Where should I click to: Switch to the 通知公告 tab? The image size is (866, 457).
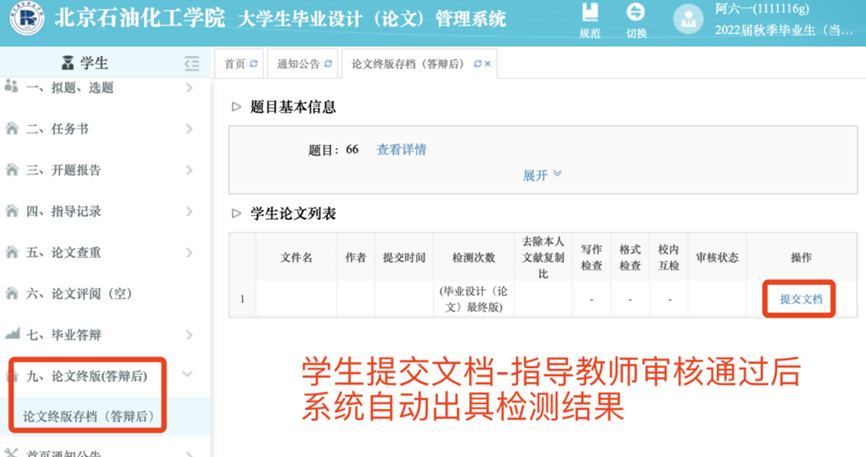(297, 64)
